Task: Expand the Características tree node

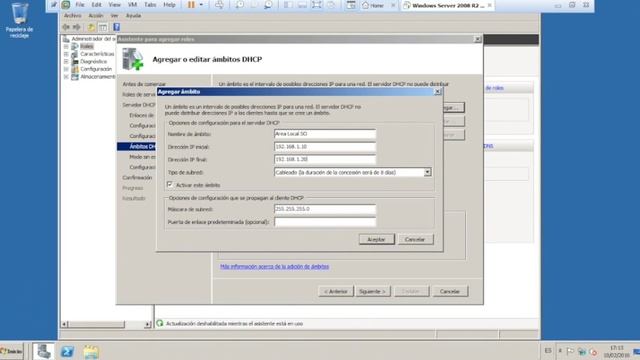Action: [66, 54]
